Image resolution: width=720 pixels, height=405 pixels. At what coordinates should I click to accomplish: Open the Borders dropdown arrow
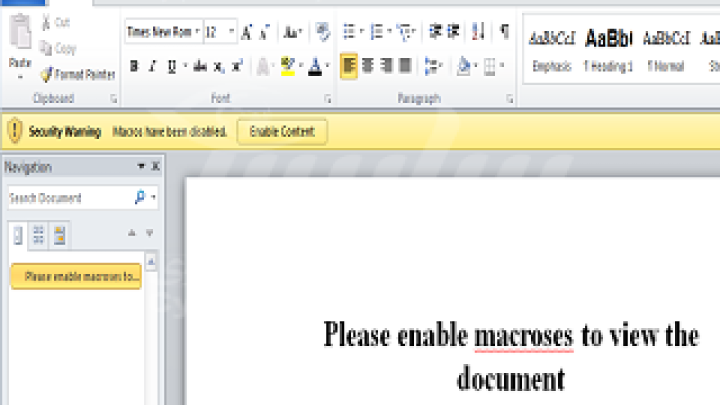(502, 65)
